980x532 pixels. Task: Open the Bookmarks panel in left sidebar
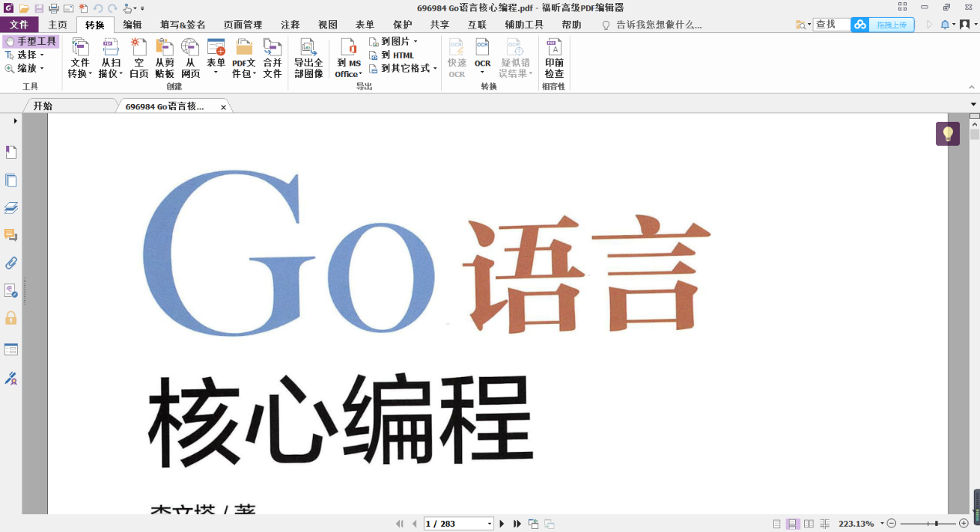point(11,152)
